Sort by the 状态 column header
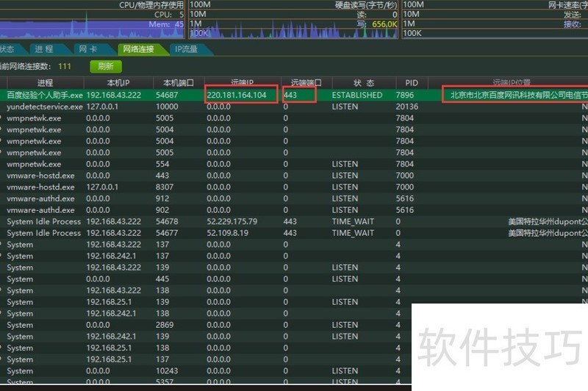588x391 pixels. click(364, 82)
